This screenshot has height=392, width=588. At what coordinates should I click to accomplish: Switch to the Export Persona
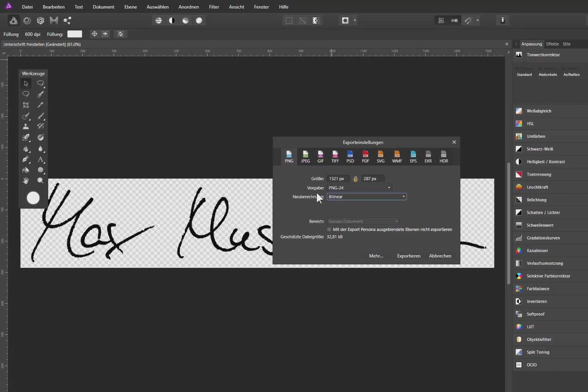pos(67,21)
